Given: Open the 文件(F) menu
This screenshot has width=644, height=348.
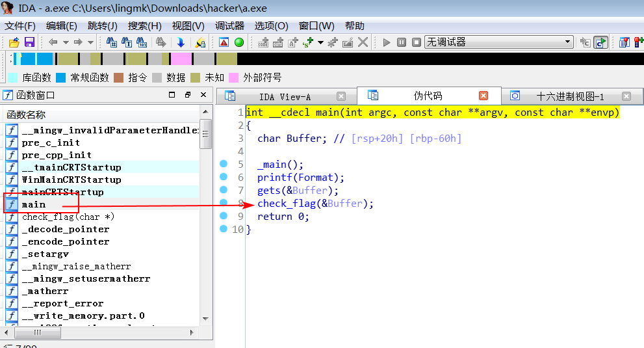Looking at the screenshot, I should [x=19, y=26].
